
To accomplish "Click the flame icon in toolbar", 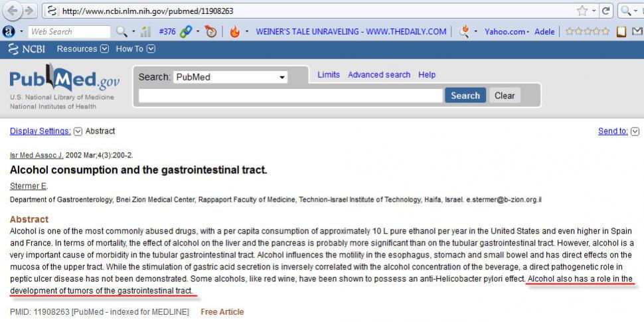I will tap(234, 31).
